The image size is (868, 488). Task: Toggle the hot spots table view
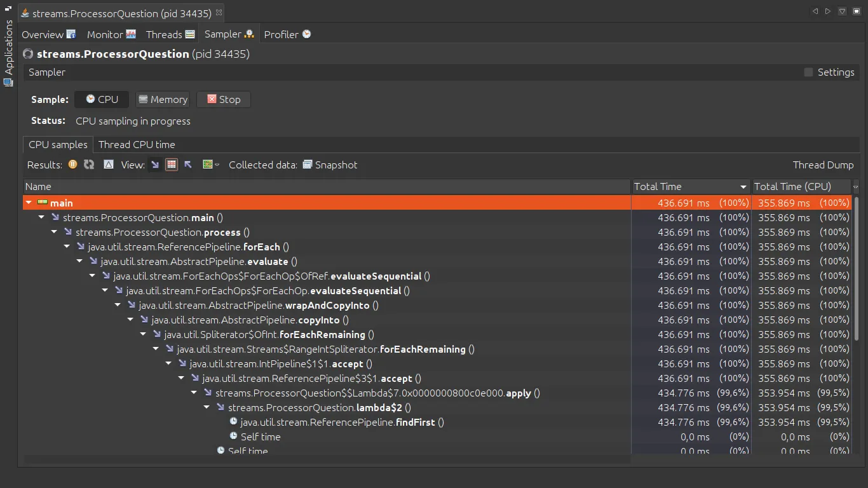[x=171, y=165]
